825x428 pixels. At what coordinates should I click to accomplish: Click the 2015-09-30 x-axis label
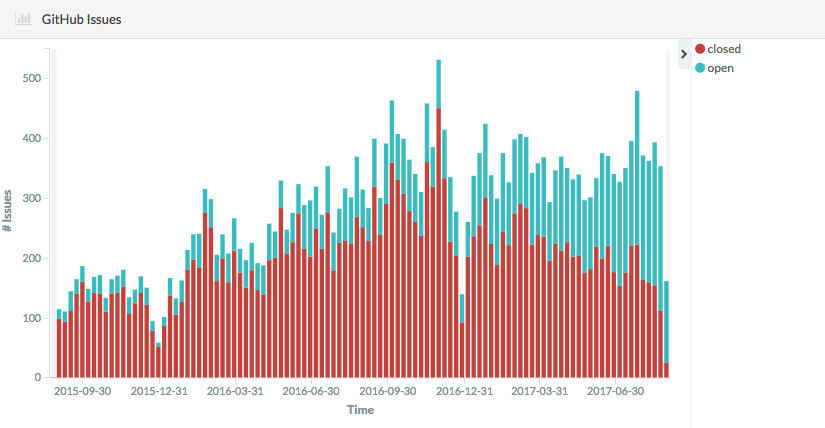coord(83,392)
